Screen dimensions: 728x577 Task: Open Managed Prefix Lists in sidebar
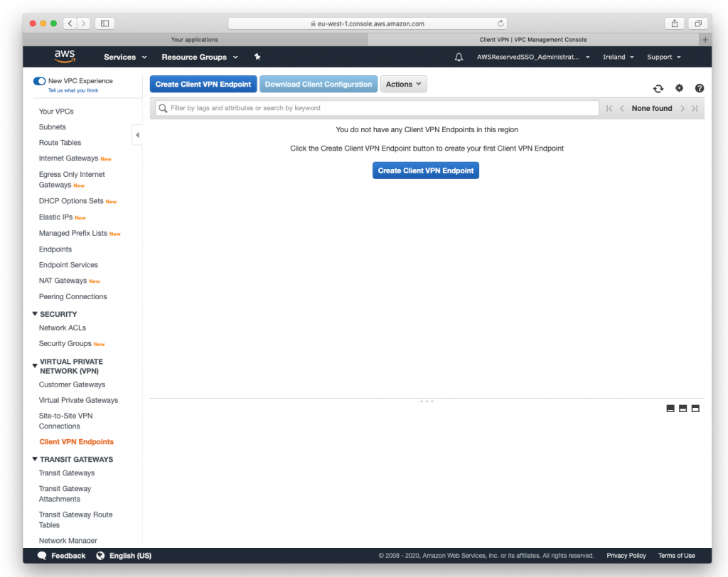coord(73,234)
